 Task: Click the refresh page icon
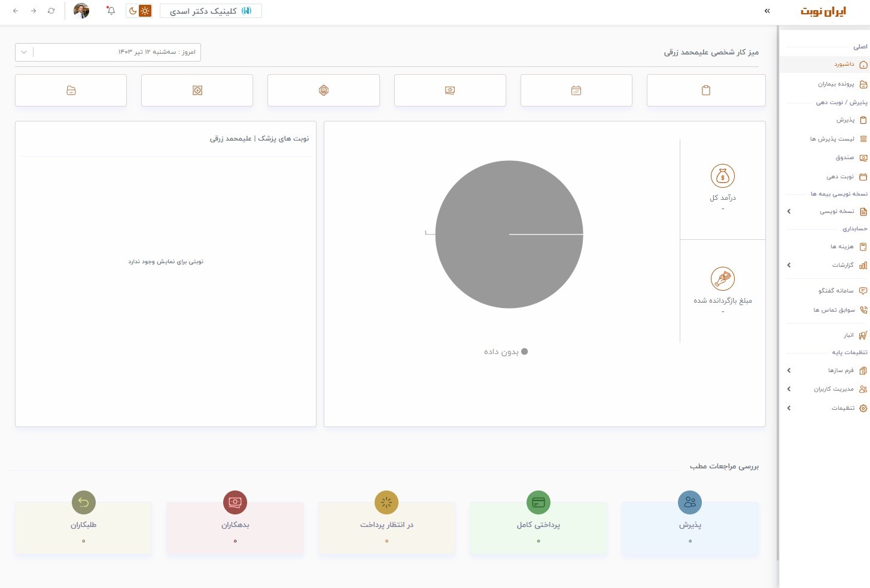[x=51, y=11]
